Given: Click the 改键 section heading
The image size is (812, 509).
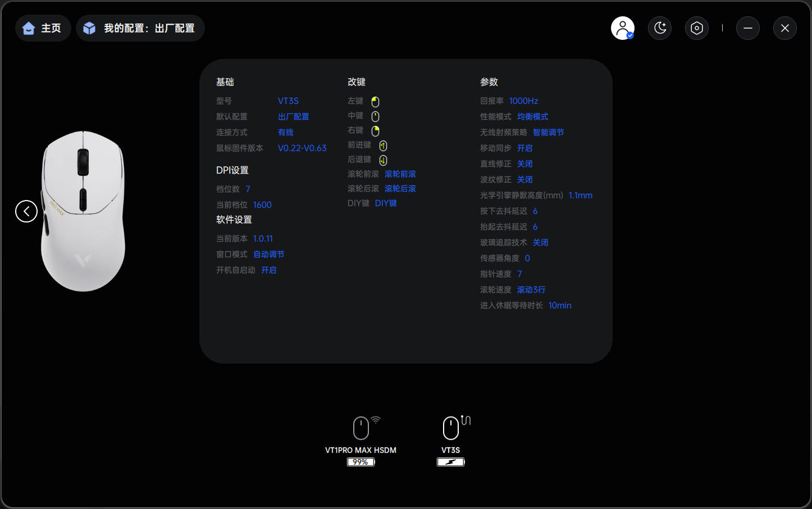Looking at the screenshot, I should click(x=357, y=82).
